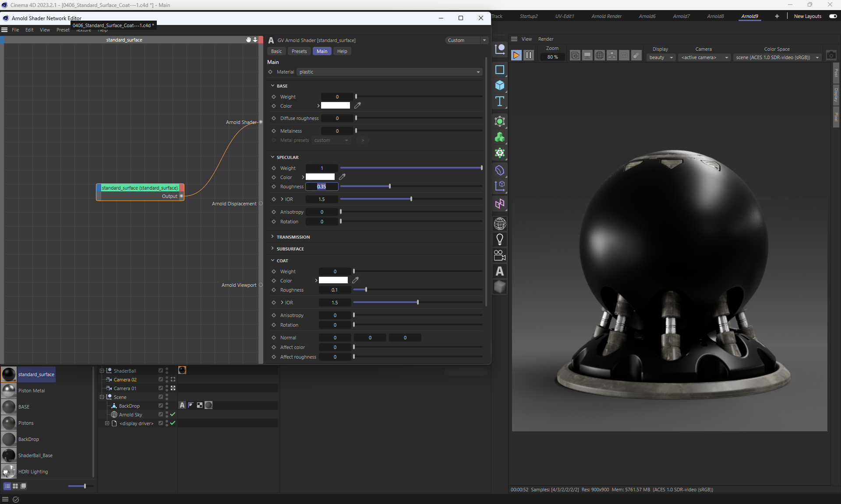This screenshot has width=841, height=504.
Task: Pick base color with eyedropper icon
Action: [x=357, y=106]
